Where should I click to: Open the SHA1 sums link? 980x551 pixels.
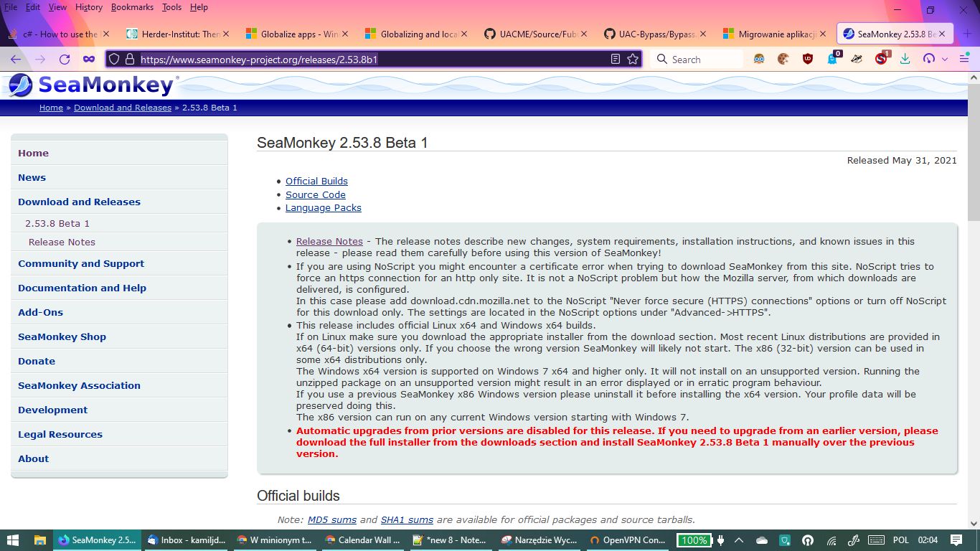point(407,519)
